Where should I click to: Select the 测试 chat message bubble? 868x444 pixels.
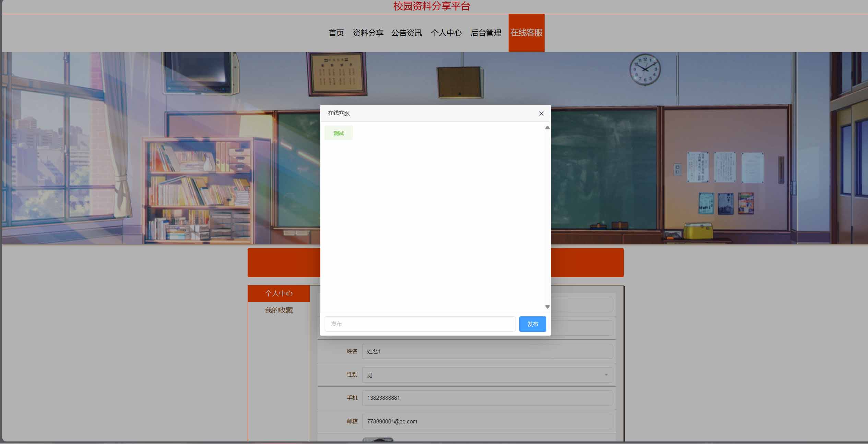[x=338, y=133]
